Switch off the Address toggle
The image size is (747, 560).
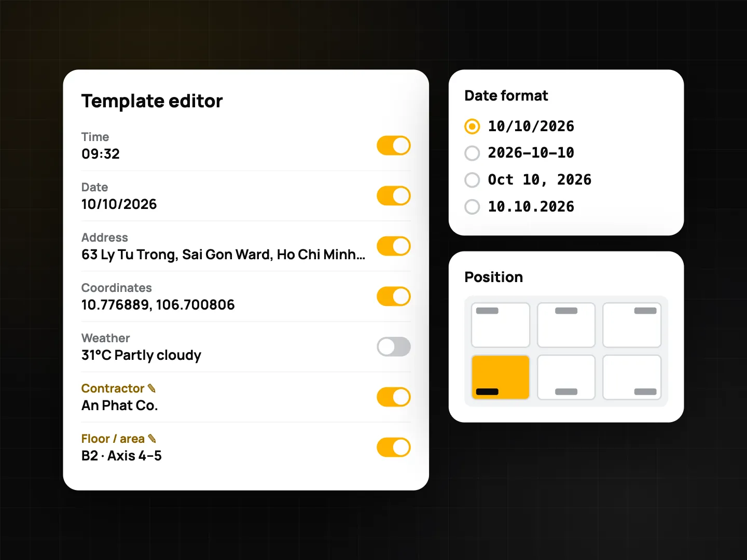(394, 246)
